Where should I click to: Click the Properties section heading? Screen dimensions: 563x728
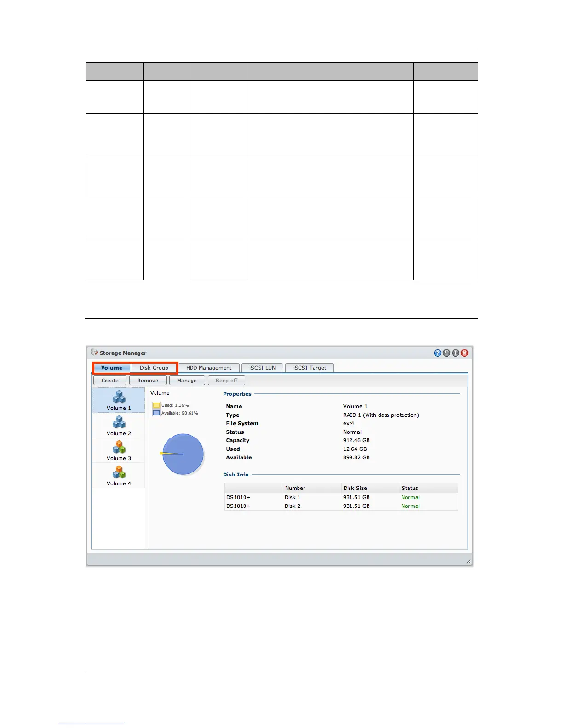click(x=237, y=394)
